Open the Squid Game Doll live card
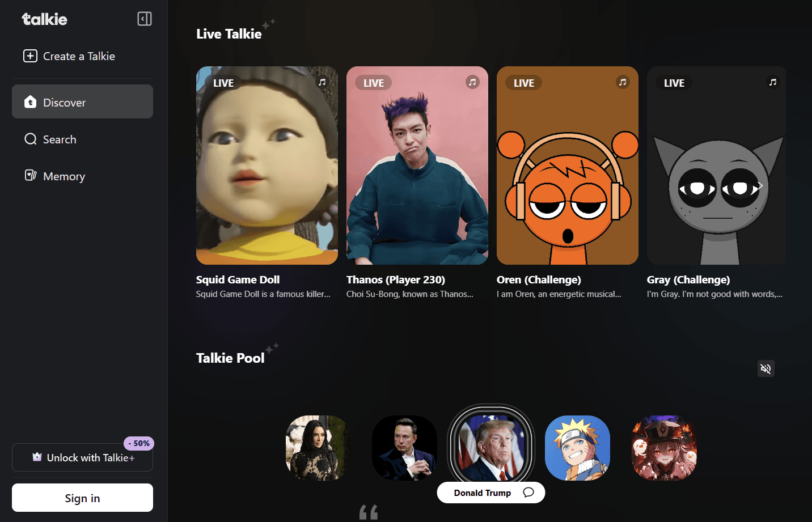The width and height of the screenshot is (812, 522). point(267,165)
